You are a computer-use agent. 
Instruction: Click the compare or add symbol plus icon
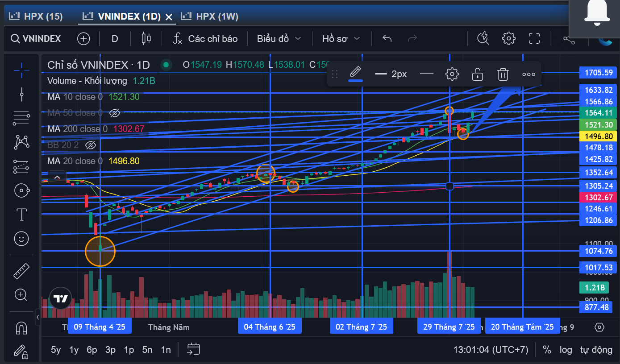coord(83,39)
